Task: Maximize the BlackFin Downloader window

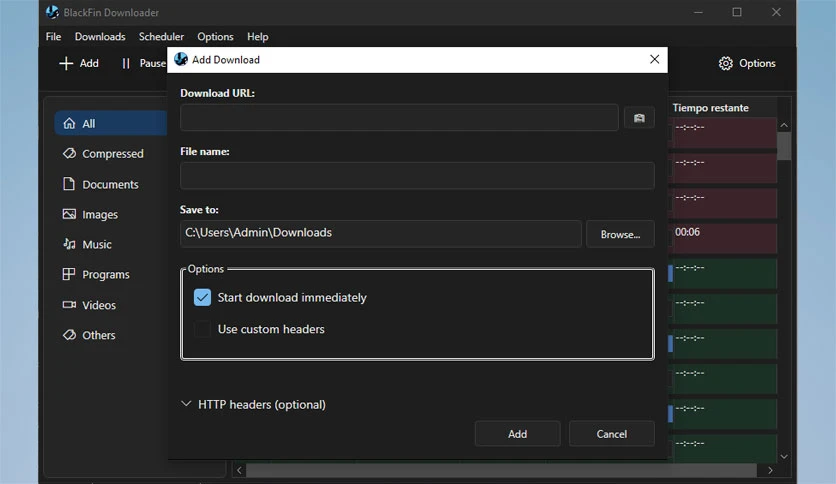Action: tap(737, 12)
